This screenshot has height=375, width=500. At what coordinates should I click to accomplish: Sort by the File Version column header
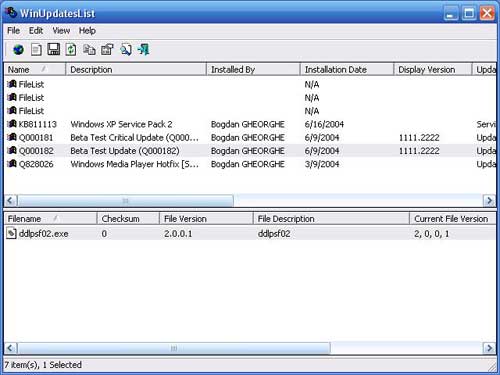[206, 219]
